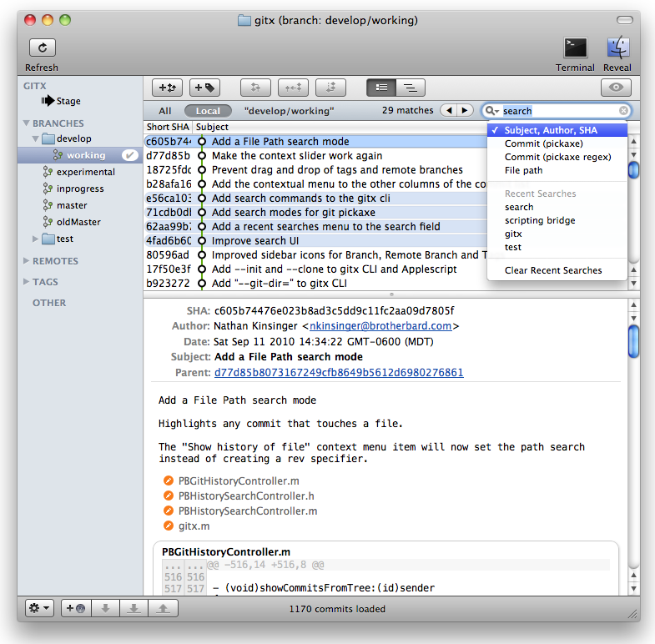Choose Subject, Author, SHA search mode
Image resolution: width=655 pixels, height=644 pixels.
[x=557, y=130]
